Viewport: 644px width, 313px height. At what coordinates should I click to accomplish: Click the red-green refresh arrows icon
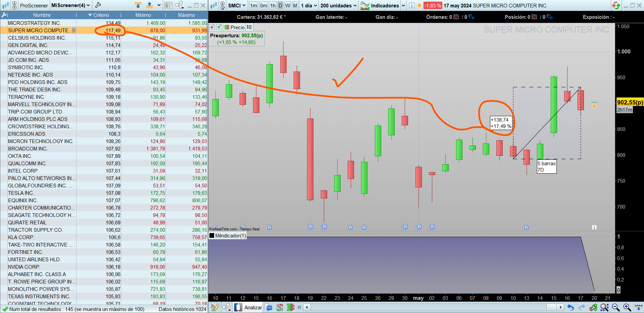pyautogui.click(x=616, y=5)
